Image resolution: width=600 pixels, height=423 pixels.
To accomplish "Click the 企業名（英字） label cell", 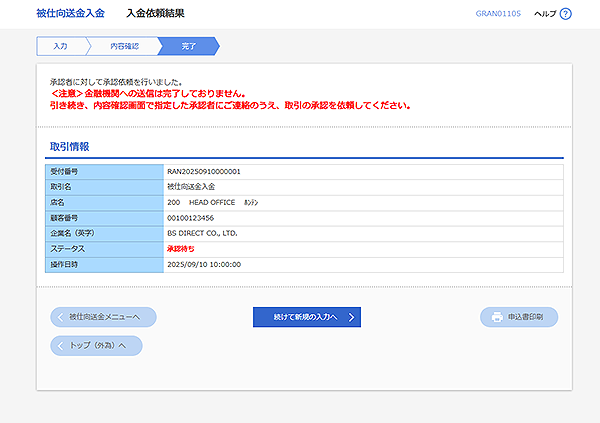I will point(104,234).
